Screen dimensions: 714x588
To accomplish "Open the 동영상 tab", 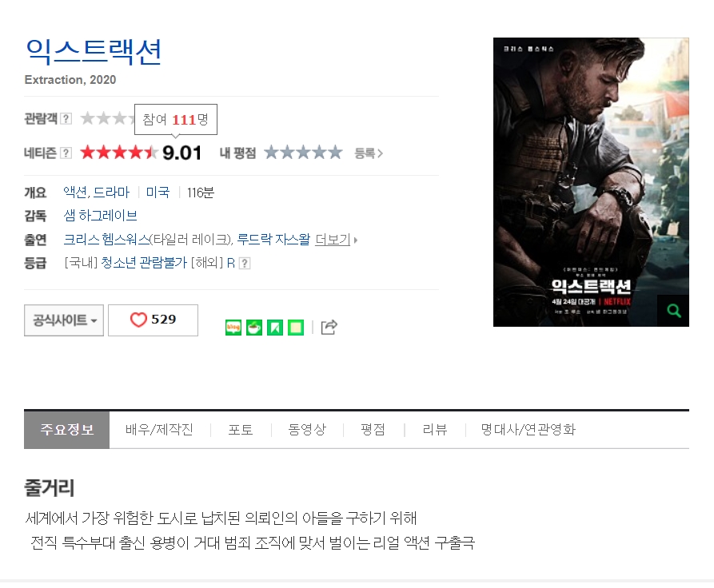I will pos(307,430).
